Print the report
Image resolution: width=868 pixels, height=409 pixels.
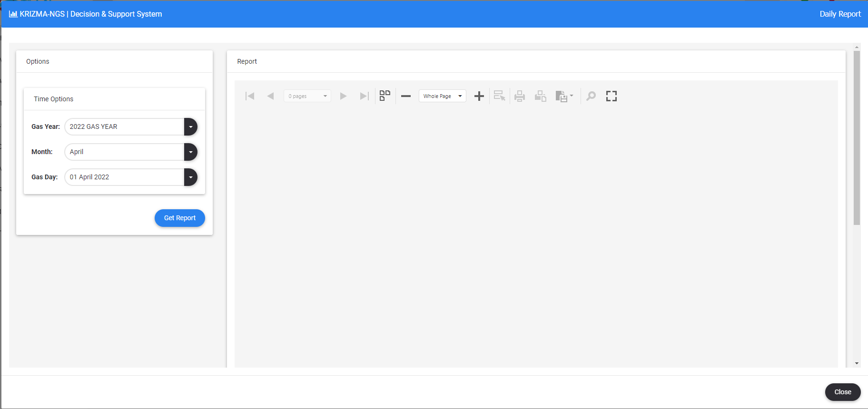pos(520,96)
